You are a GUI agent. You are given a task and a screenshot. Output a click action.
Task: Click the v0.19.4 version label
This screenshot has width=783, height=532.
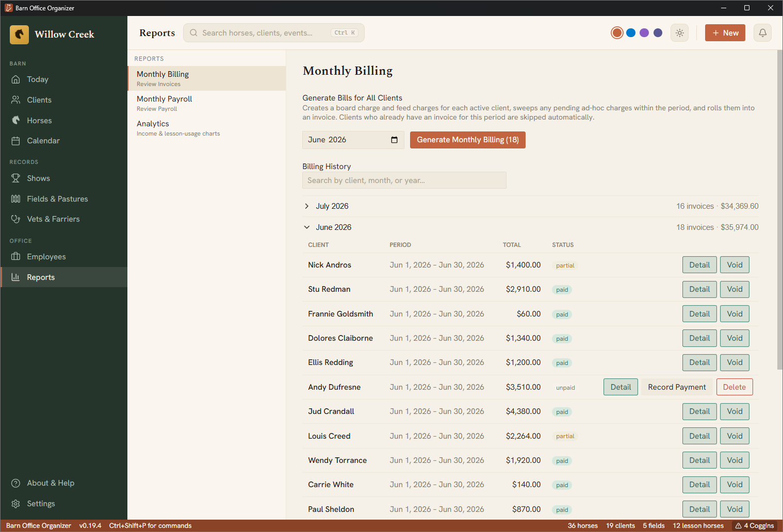[90, 526]
